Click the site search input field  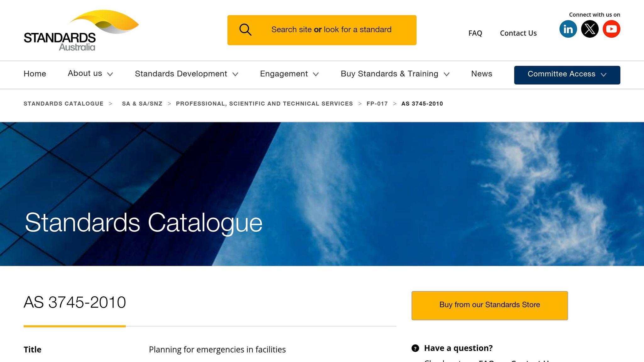(x=331, y=30)
